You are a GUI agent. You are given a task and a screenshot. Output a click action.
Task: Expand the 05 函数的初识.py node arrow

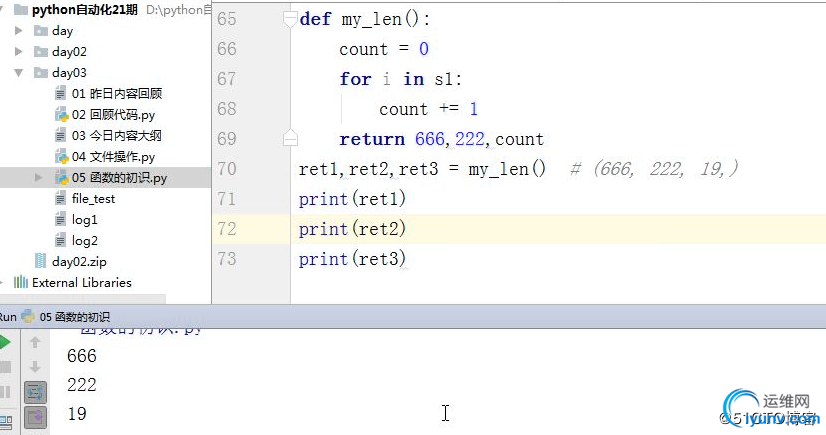click(38, 177)
